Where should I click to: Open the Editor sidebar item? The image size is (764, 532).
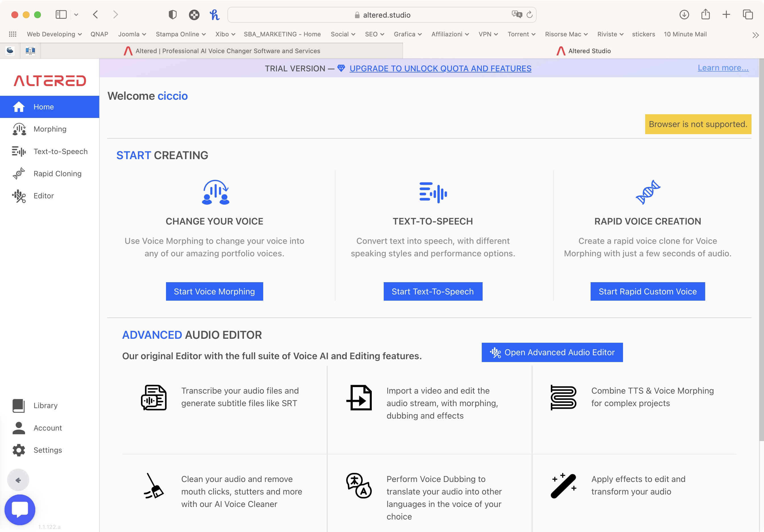point(49,196)
